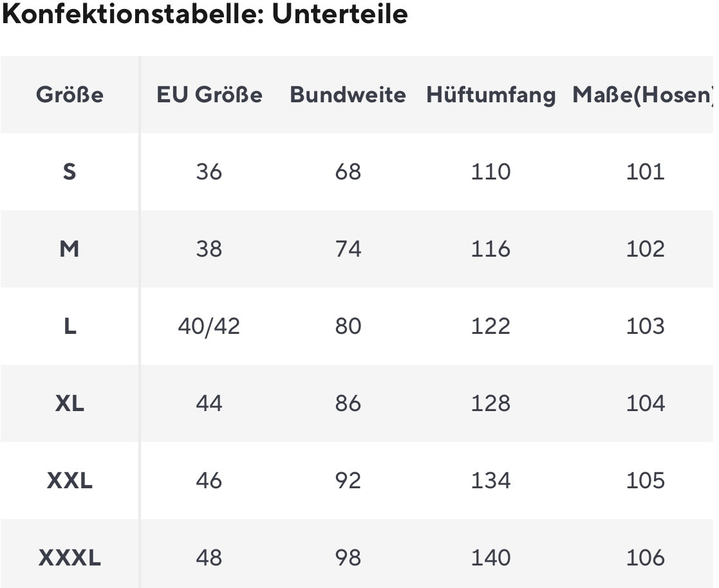This screenshot has height=588, width=719.
Task: Click the size L row label
Action: [x=70, y=326]
